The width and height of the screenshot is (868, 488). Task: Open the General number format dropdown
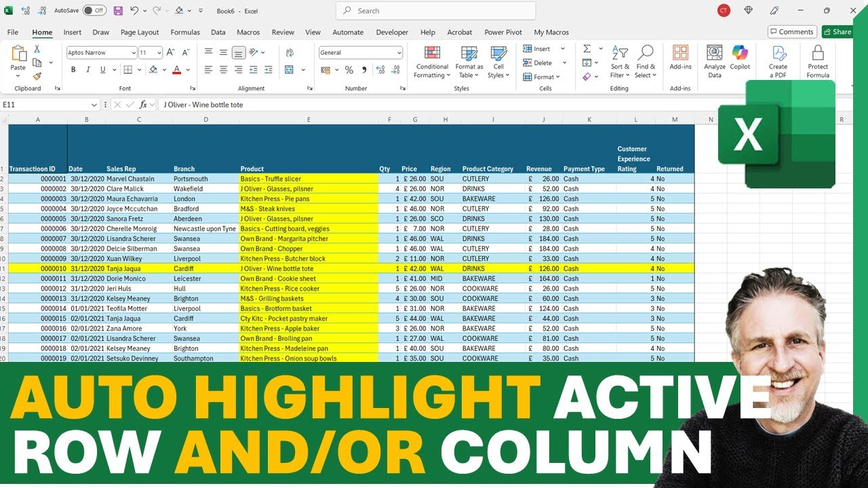tap(399, 52)
